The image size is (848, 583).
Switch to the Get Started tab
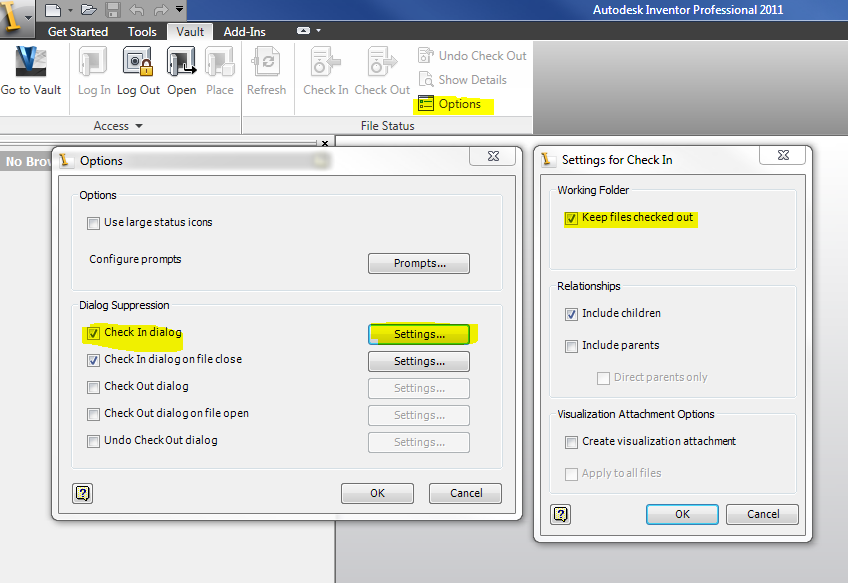coord(77,31)
